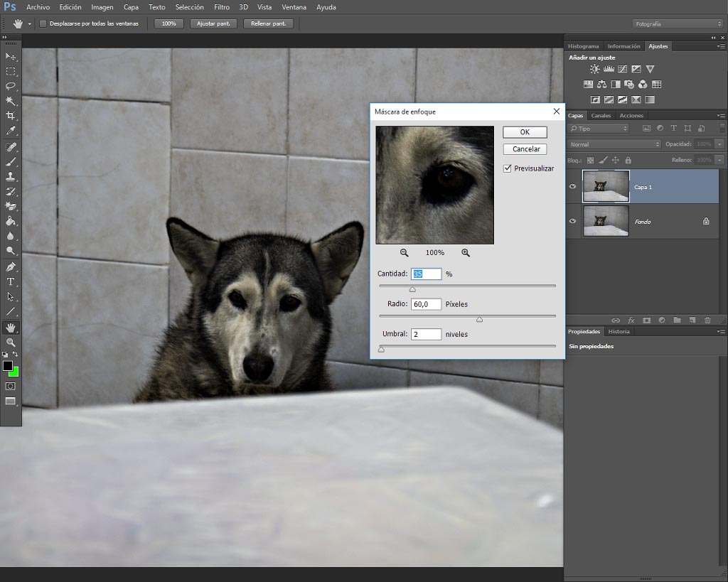The image size is (728, 582).
Task: Add a Brightness/Contrast adjustment
Action: tap(594, 69)
